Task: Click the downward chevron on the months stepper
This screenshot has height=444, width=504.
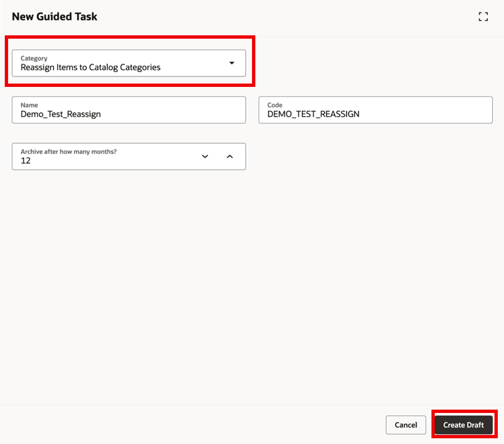Action: pos(205,156)
